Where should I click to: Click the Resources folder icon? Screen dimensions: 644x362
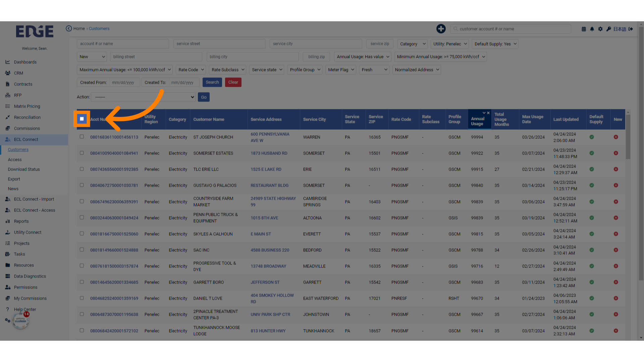click(8, 265)
